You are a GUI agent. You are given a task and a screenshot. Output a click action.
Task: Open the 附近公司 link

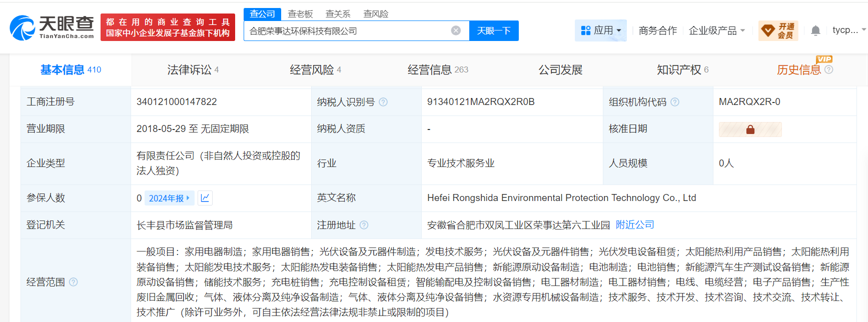(635, 225)
